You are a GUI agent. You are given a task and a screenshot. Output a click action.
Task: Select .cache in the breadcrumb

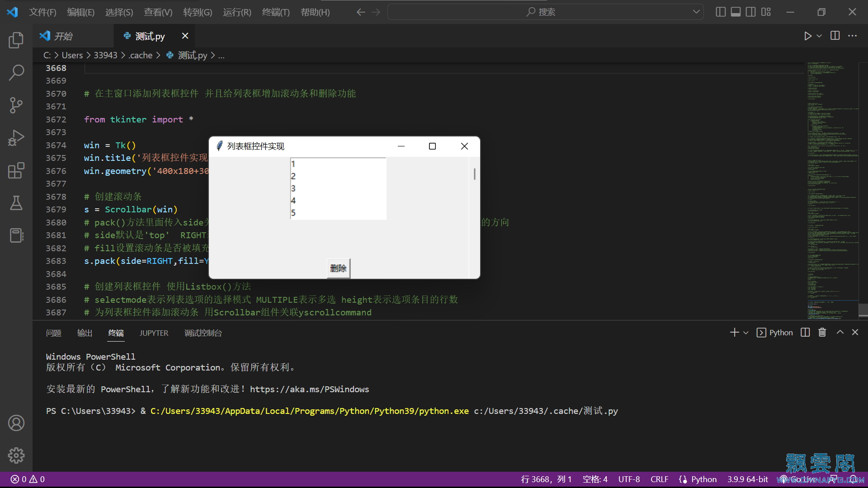point(141,55)
